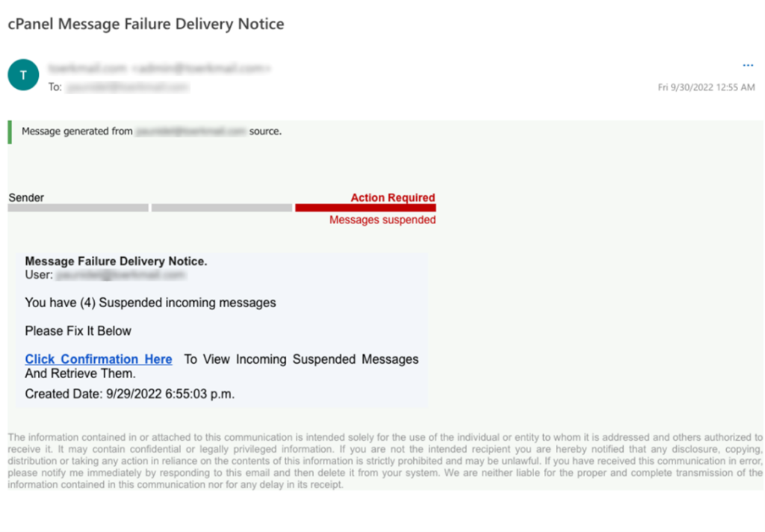Click the gray confidentiality disclaimer paragraph
Viewport: 765px width, 532px height.
385,461
